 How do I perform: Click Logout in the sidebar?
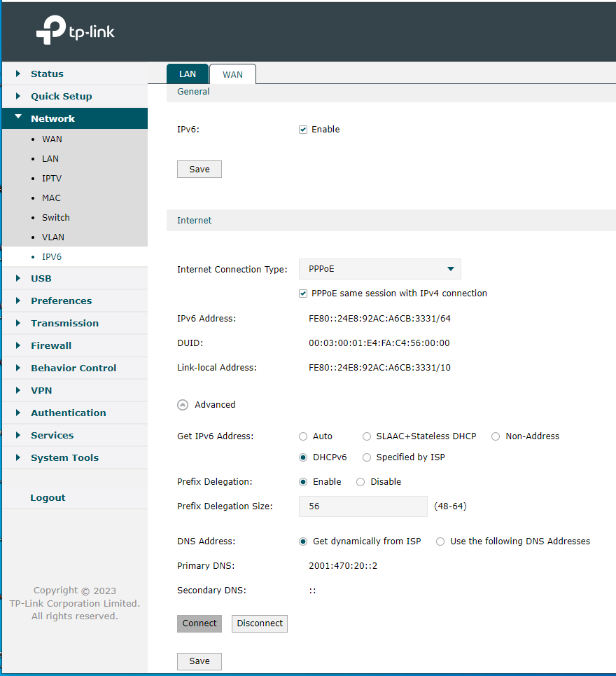[x=48, y=497]
